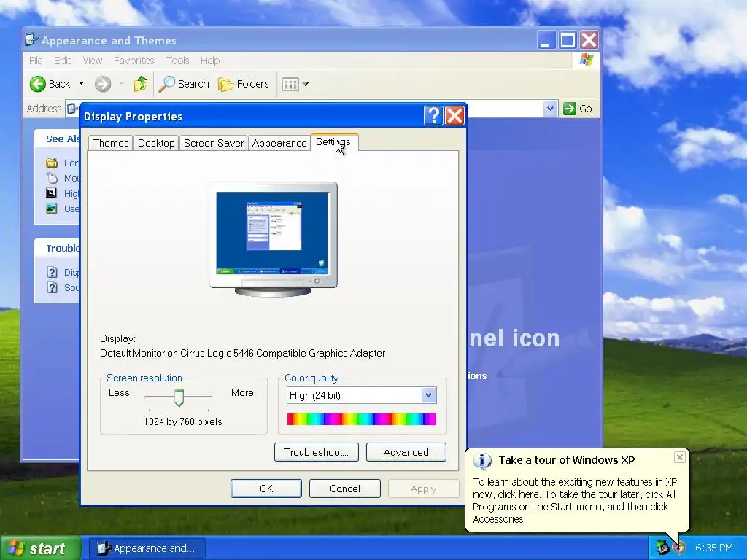The width and height of the screenshot is (747, 560).
Task: Open Search with magnifier icon
Action: pos(184,84)
